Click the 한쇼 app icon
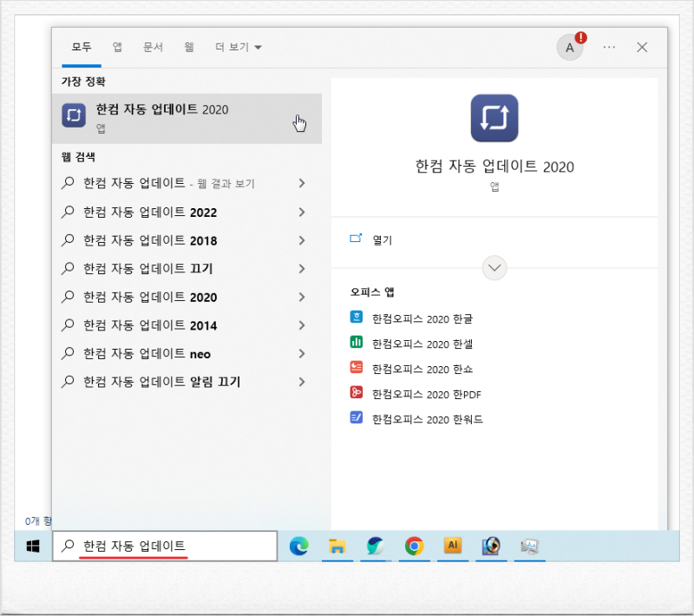This screenshot has height=616, width=694. coord(357,367)
